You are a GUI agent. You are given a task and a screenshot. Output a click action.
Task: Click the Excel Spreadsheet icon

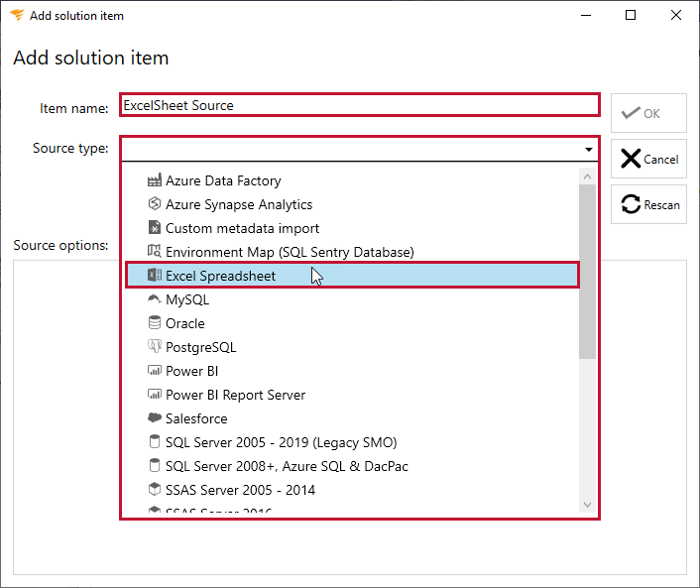154,275
